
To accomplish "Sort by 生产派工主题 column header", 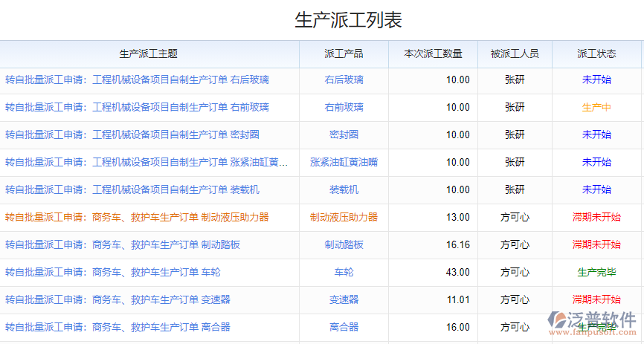I will point(149,53).
